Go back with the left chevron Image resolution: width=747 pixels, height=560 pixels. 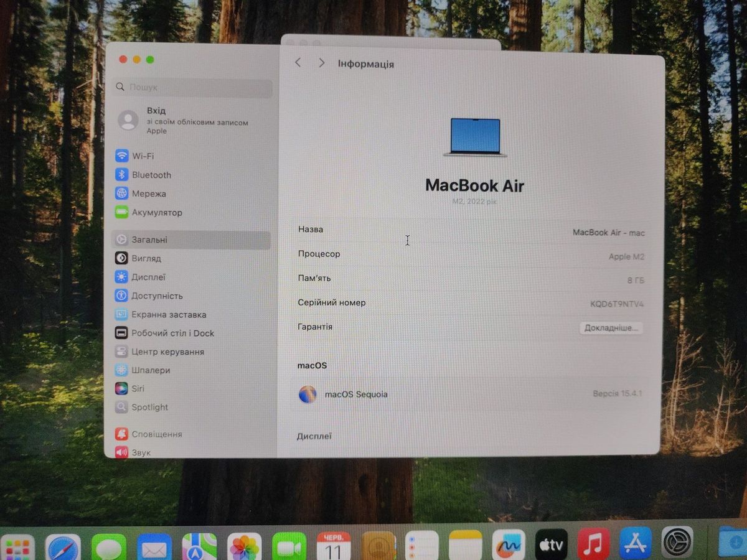point(298,63)
